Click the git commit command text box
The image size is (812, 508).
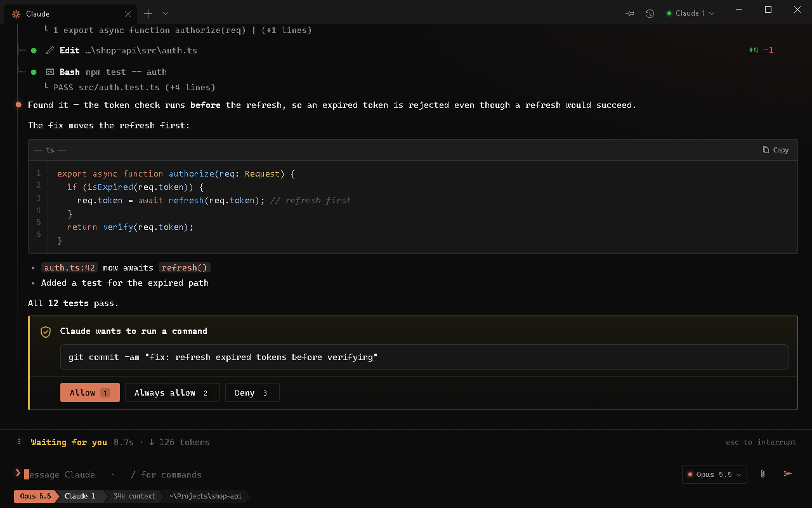point(424,357)
